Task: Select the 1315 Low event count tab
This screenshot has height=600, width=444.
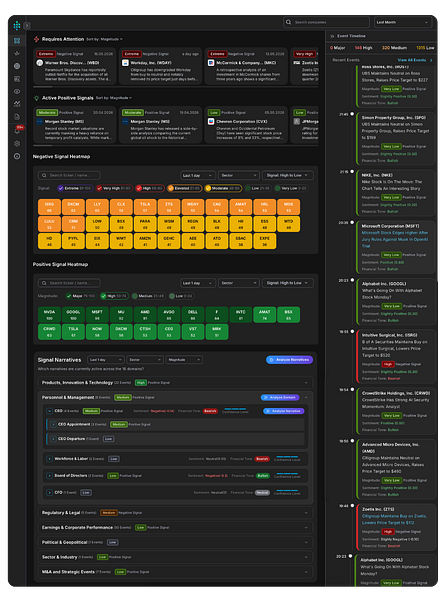Action: point(425,48)
